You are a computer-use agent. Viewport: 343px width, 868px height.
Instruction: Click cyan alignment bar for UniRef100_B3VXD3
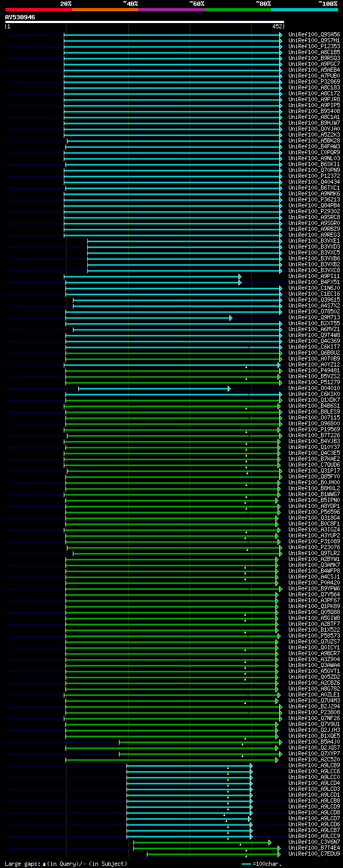185,246
